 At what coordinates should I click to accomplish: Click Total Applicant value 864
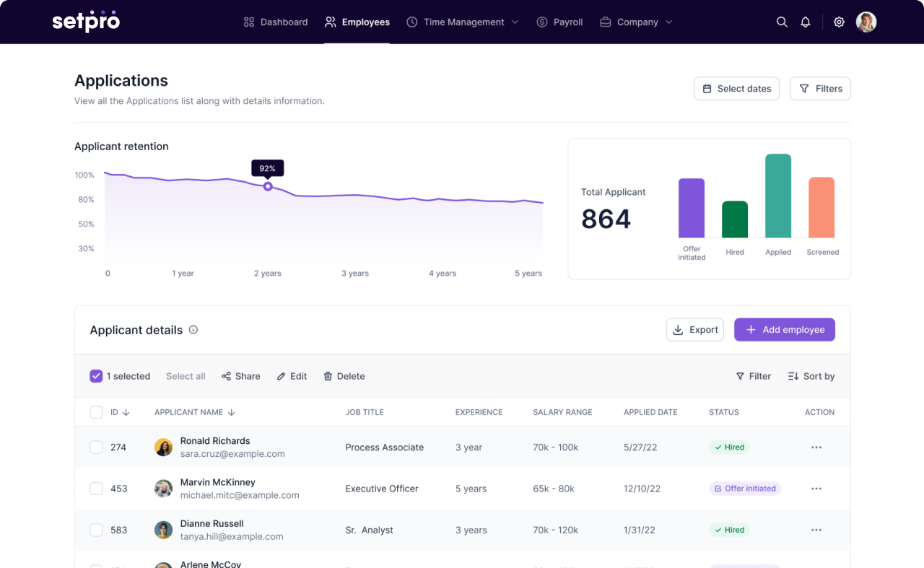click(606, 219)
